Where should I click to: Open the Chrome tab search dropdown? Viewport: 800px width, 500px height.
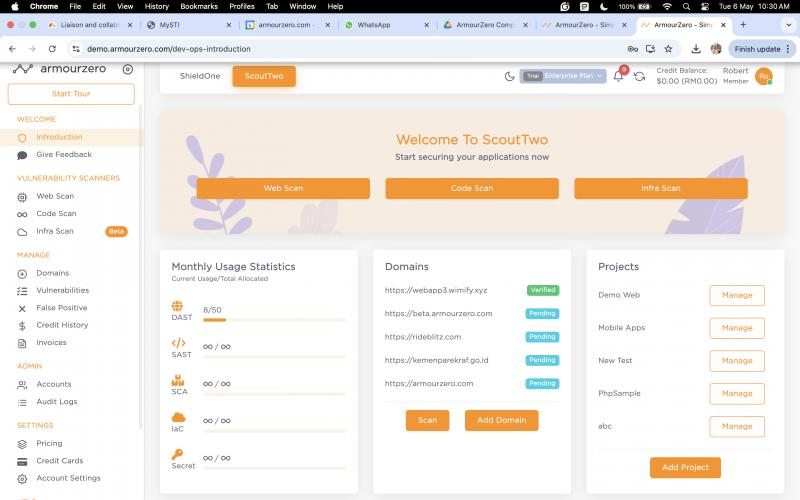pos(788,24)
